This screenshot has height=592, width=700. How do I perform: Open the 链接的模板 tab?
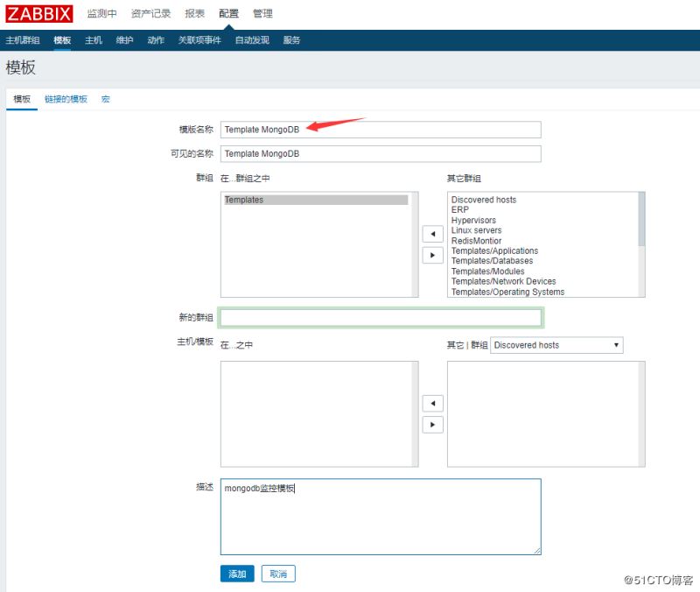pos(64,99)
